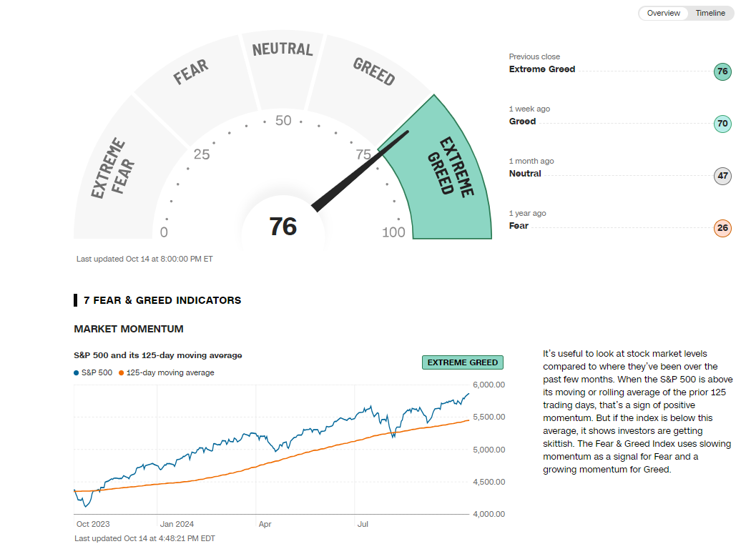
Task: Select the Overview toggle option
Action: pos(663,13)
